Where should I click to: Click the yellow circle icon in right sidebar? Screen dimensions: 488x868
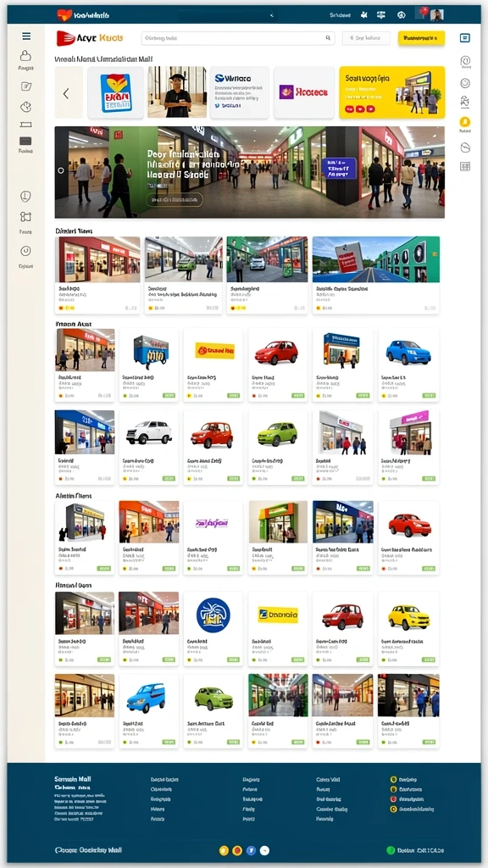(465, 122)
